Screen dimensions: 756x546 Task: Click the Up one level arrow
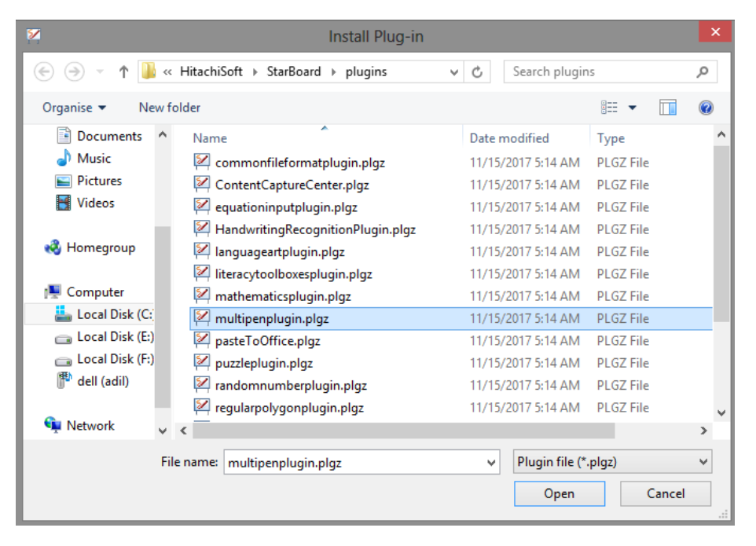tap(123, 71)
